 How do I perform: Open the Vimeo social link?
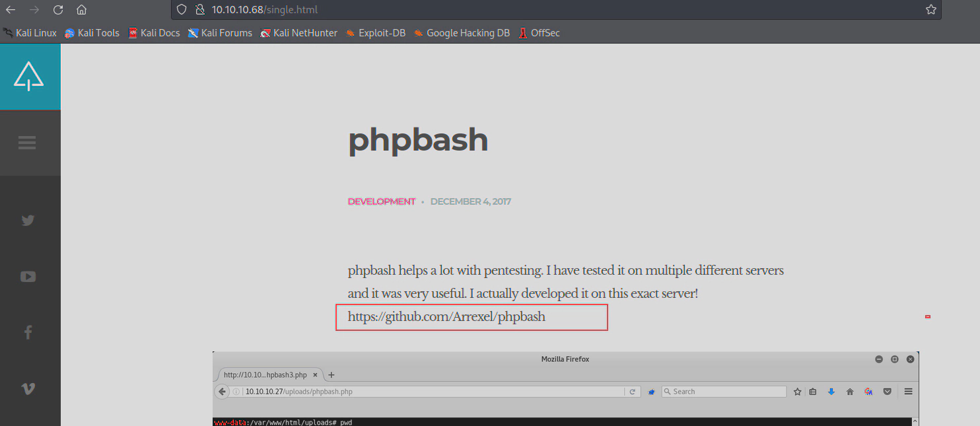[28, 389]
